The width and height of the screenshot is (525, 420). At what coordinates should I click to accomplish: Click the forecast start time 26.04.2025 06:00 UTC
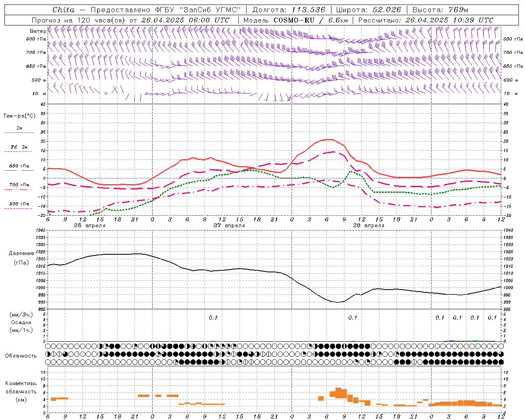pyautogui.click(x=185, y=20)
